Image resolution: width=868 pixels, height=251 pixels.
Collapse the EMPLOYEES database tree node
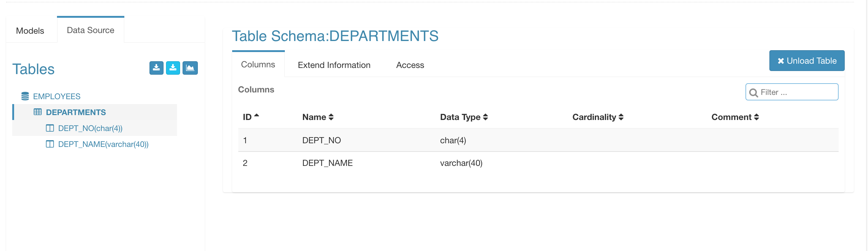pos(57,96)
